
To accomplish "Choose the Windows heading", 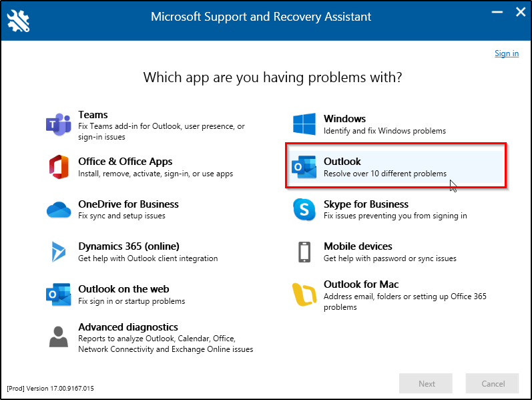I will 344,118.
